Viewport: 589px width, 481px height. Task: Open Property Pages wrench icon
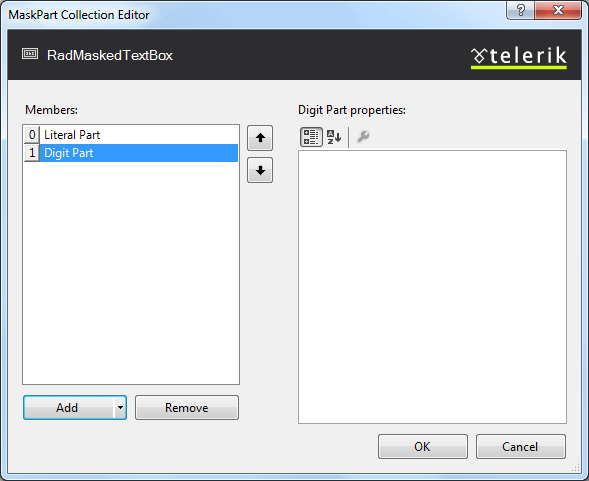click(363, 137)
